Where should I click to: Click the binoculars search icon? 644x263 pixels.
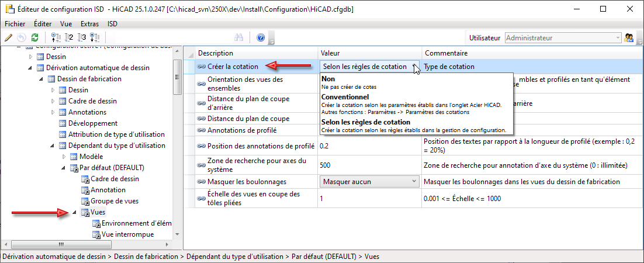(239, 38)
